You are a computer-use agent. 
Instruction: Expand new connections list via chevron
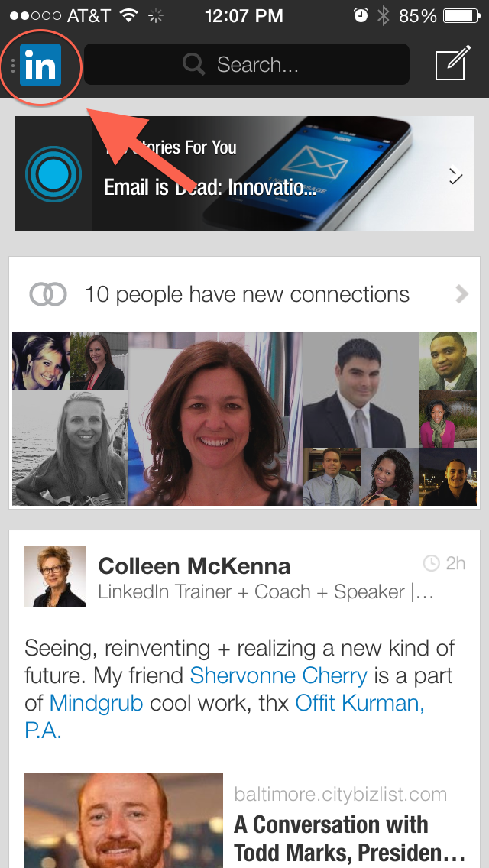461,294
